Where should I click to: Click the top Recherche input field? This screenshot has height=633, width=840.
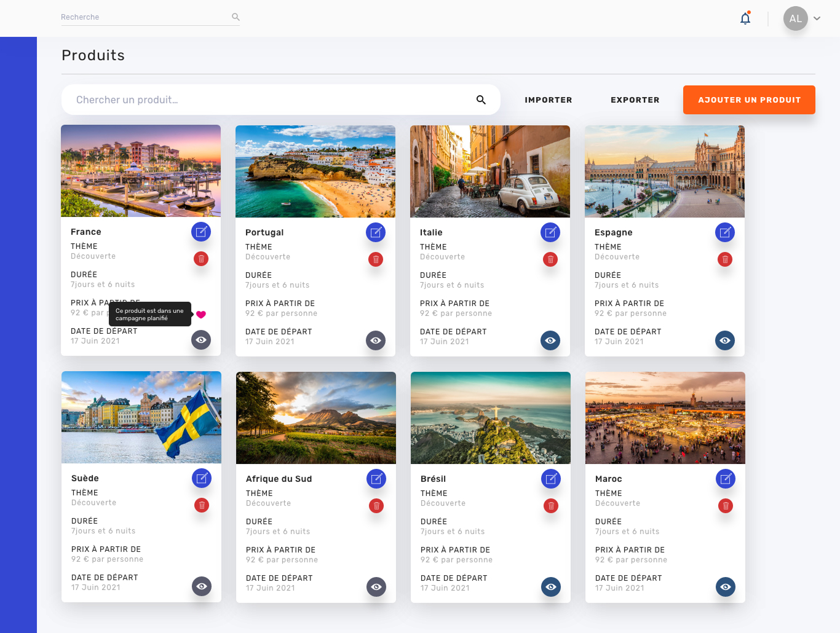tap(145, 17)
